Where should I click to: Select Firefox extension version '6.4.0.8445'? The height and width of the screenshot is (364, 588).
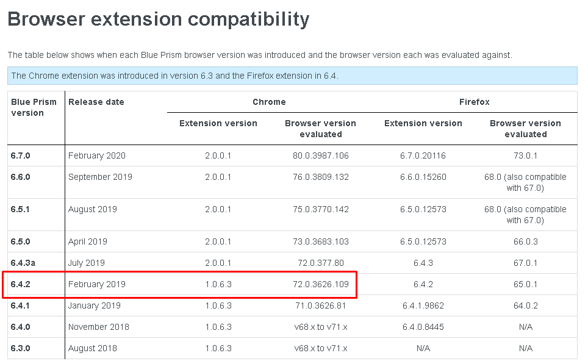click(423, 327)
